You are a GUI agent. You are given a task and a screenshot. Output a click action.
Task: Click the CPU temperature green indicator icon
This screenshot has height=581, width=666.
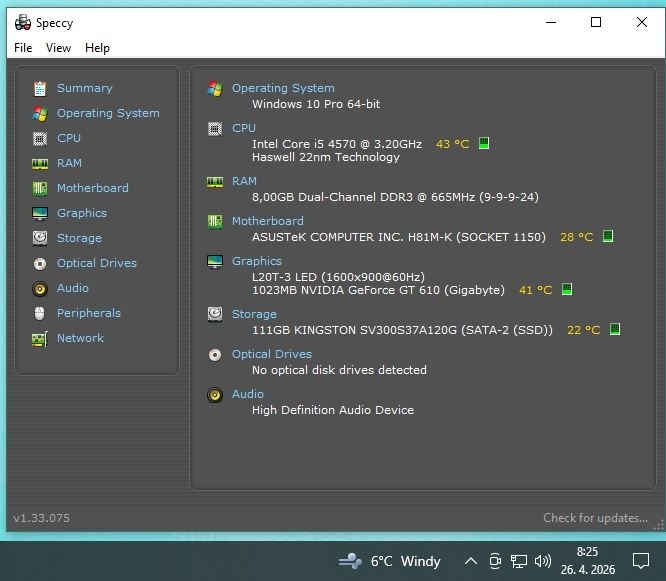pyautogui.click(x=484, y=143)
